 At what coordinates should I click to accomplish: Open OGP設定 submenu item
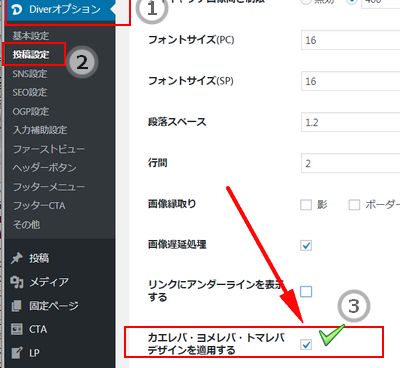click(31, 111)
